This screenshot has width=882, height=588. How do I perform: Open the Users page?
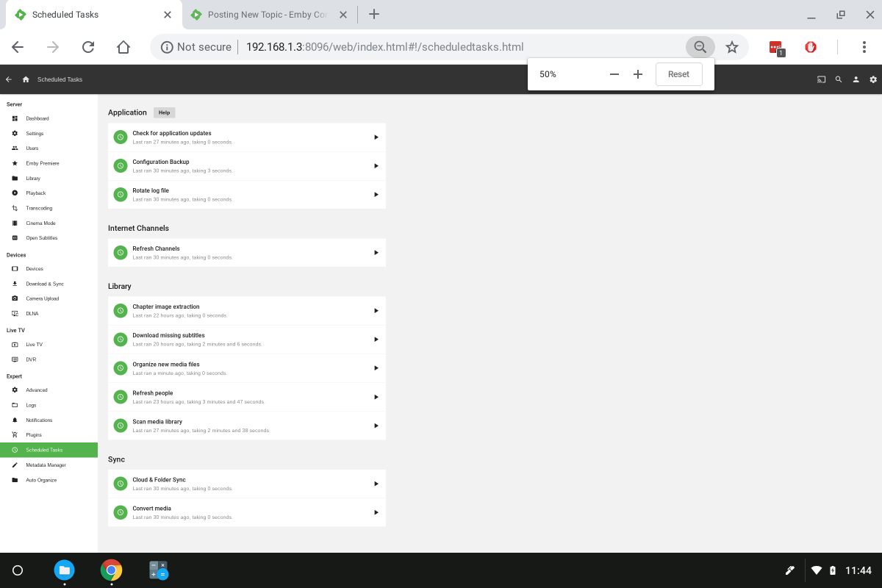(49, 148)
